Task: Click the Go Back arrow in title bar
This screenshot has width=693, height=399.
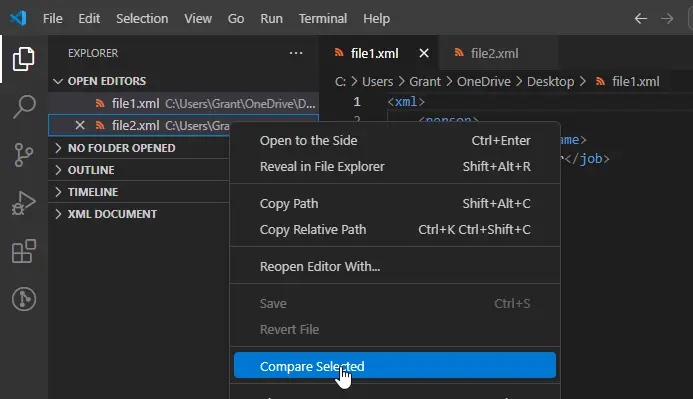Action: [640, 19]
